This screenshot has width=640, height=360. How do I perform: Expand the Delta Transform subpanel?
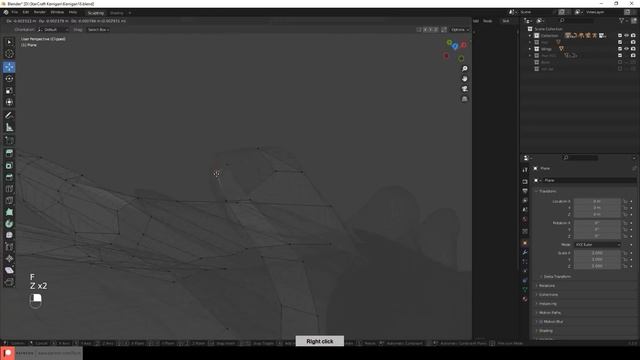[556, 277]
